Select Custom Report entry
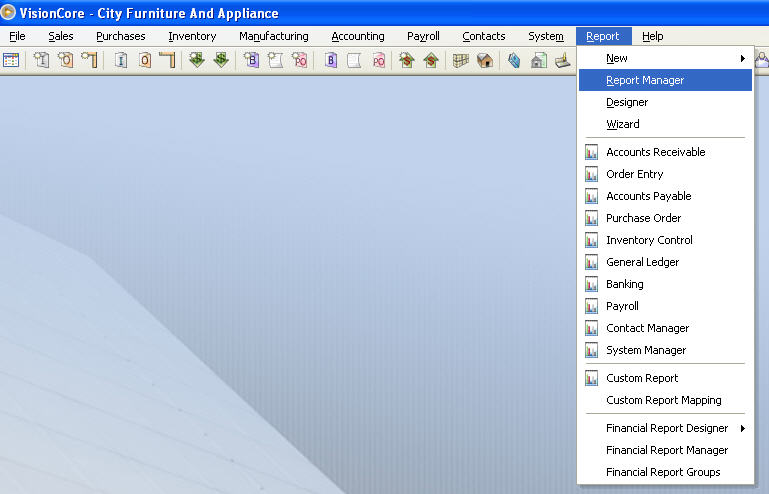The height and width of the screenshot is (494, 769). (x=665, y=378)
